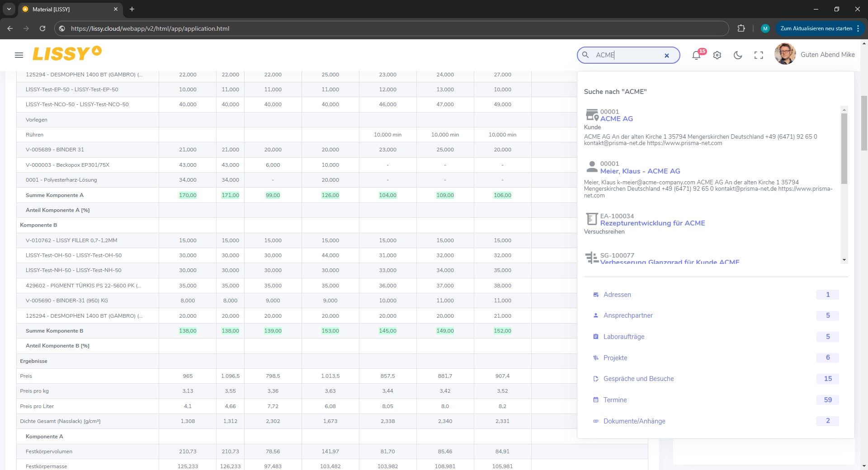The image size is (868, 470).
Task: Clear the ACME search text
Action: tap(666, 56)
